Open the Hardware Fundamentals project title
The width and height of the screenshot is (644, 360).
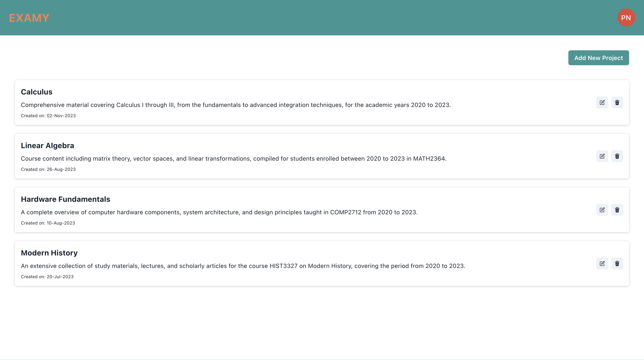[x=66, y=199]
